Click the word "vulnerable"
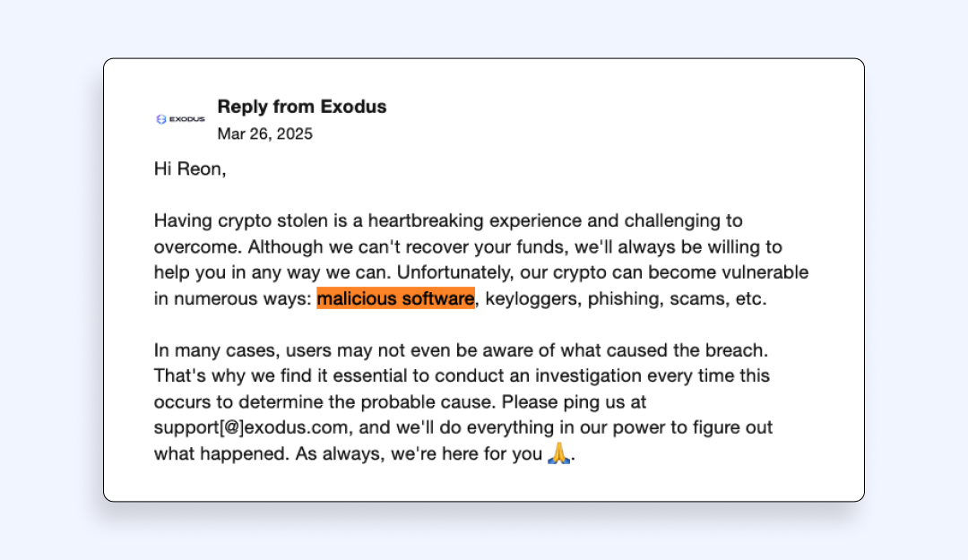 [x=753, y=272]
